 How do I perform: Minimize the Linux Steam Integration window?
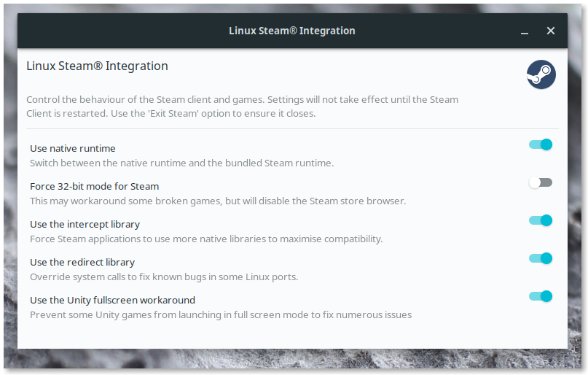tap(525, 31)
